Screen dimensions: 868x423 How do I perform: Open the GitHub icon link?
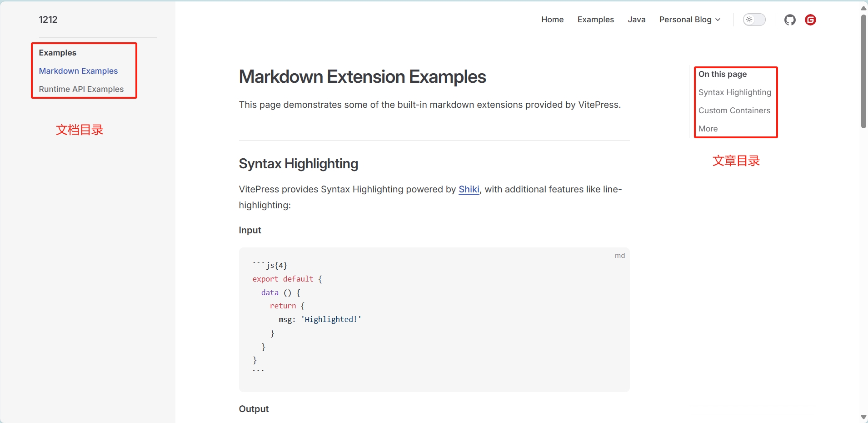[790, 20]
